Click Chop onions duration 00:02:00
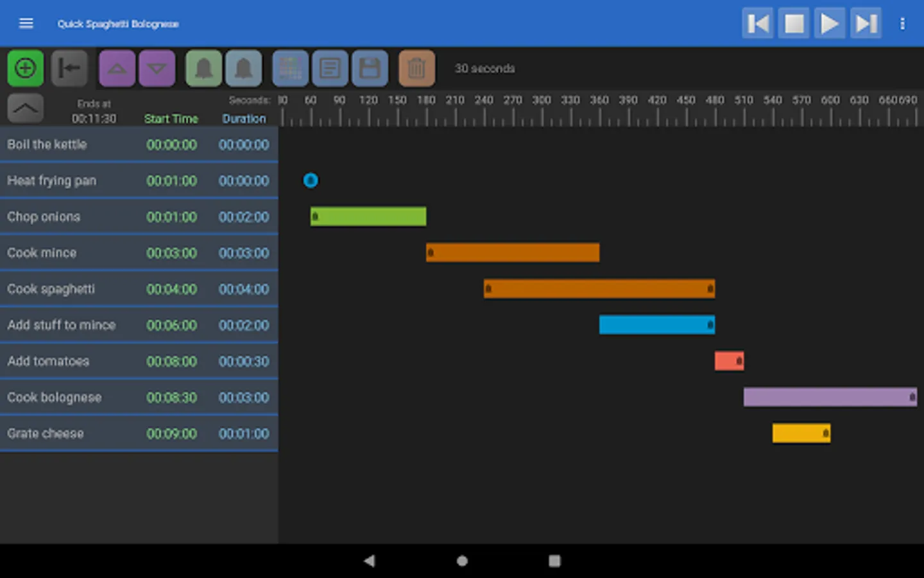The width and height of the screenshot is (924, 578). click(x=244, y=217)
